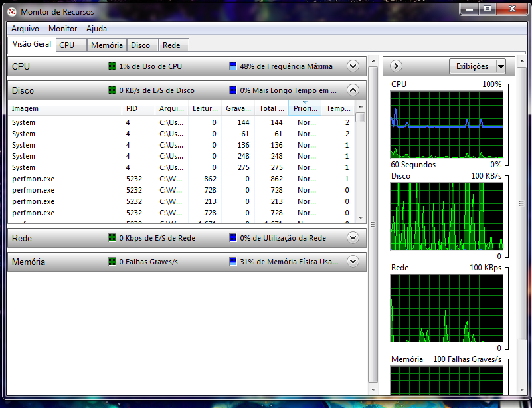Select perfmon.exe row with 213 total
The image size is (532, 408).
[x=181, y=201]
